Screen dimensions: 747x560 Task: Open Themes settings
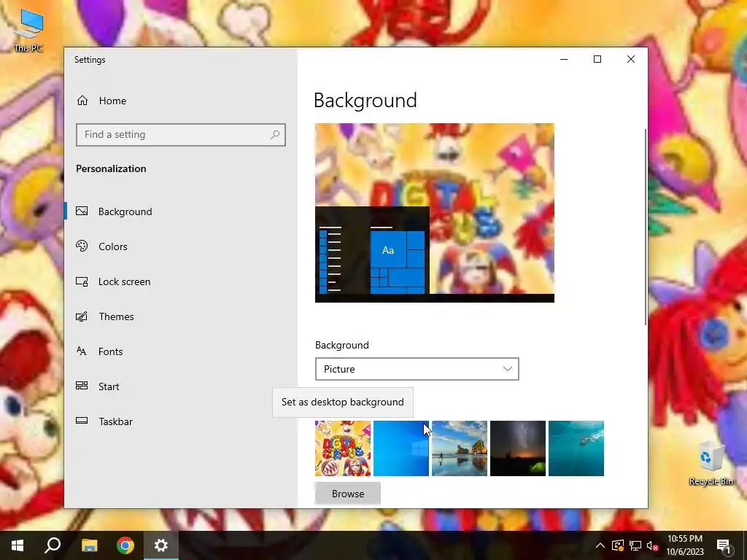[181, 316]
